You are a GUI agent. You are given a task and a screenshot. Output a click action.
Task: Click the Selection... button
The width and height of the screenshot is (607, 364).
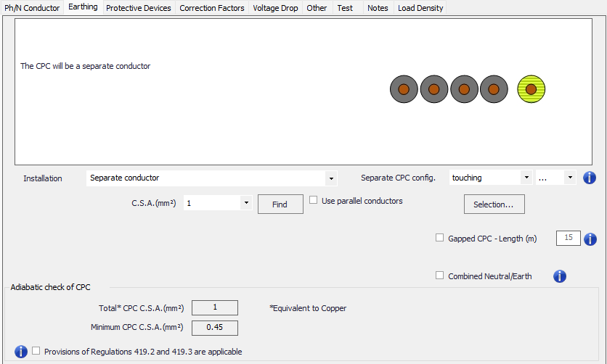494,204
